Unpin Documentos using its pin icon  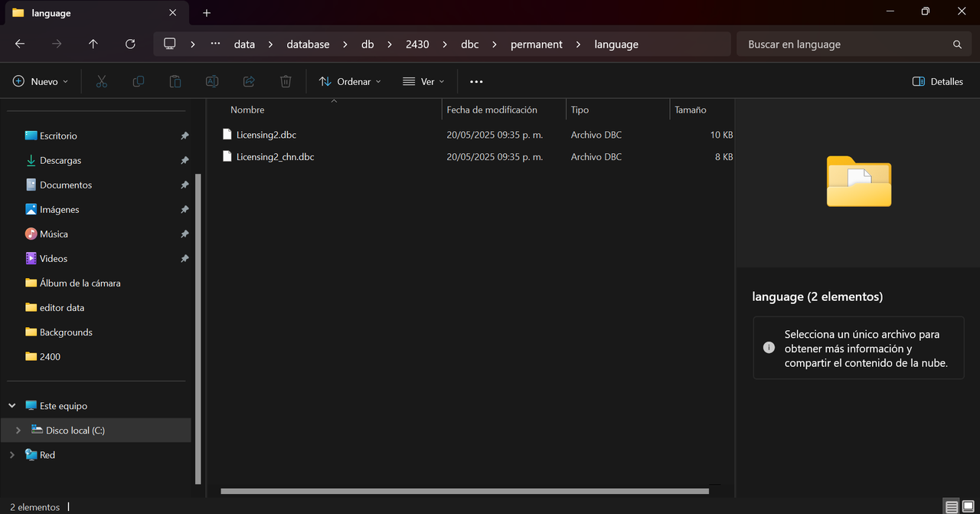click(185, 185)
